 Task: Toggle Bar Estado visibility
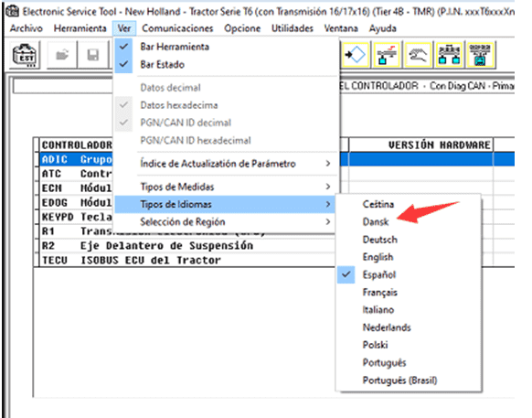point(226,64)
